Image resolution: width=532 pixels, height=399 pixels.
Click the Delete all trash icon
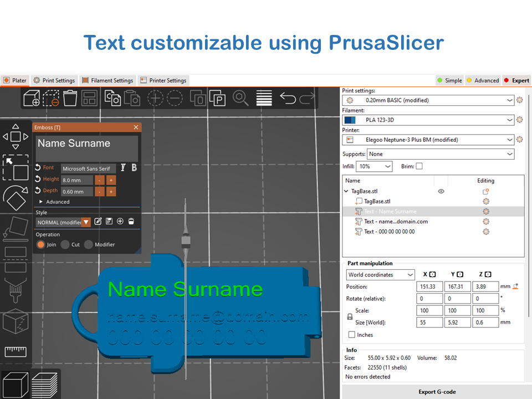(70, 99)
